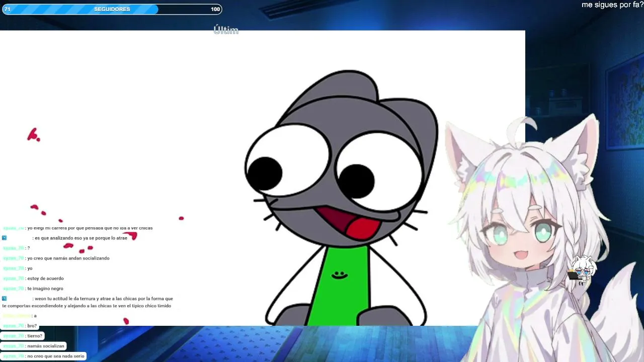Click chat message "no creo que sea nada serio"
Viewport: 644px width, 362px height.
tap(56, 356)
